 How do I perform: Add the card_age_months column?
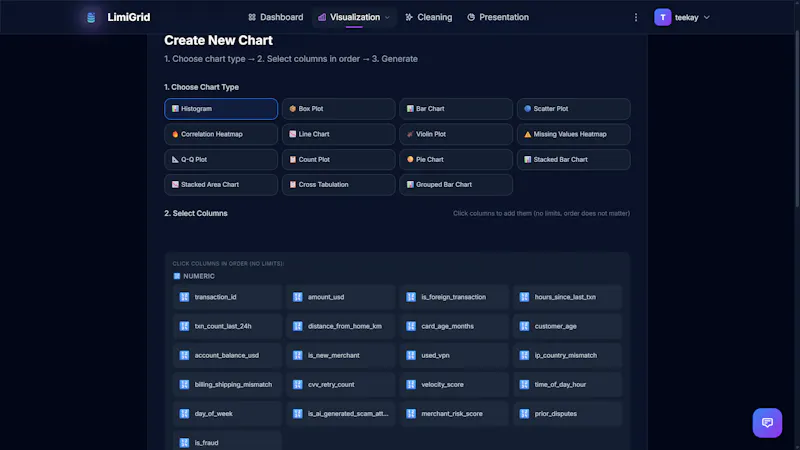[x=454, y=326]
